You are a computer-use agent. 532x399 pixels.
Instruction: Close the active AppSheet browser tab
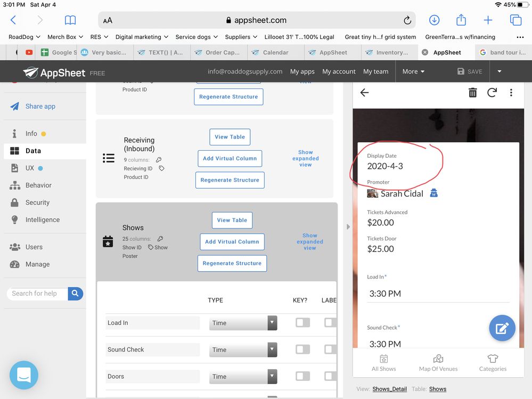click(424, 52)
